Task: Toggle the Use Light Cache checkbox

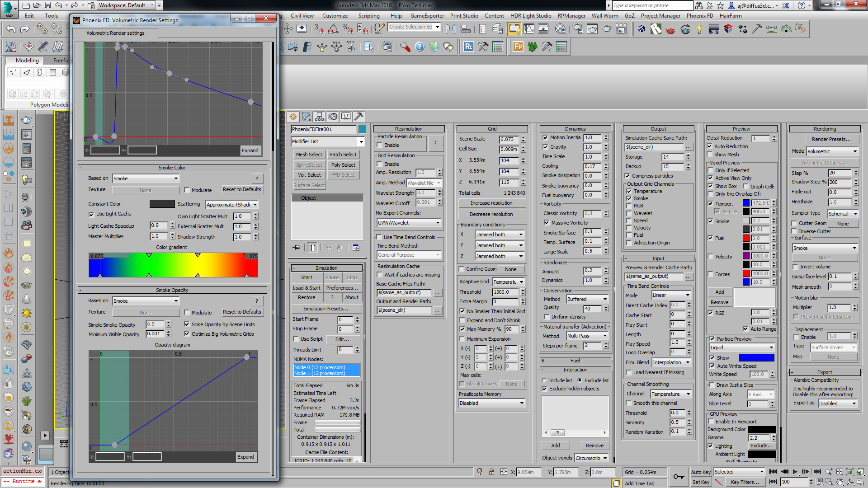Action: pyautogui.click(x=91, y=214)
